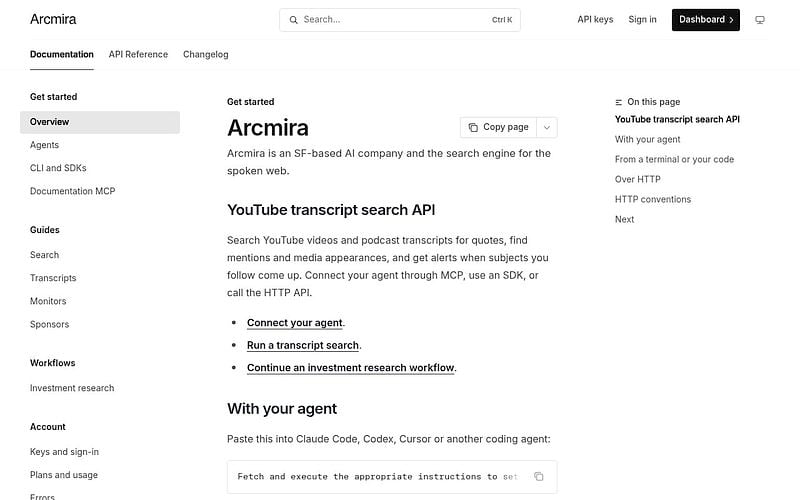
Task: Switch to the API Reference tab
Action: (x=138, y=54)
